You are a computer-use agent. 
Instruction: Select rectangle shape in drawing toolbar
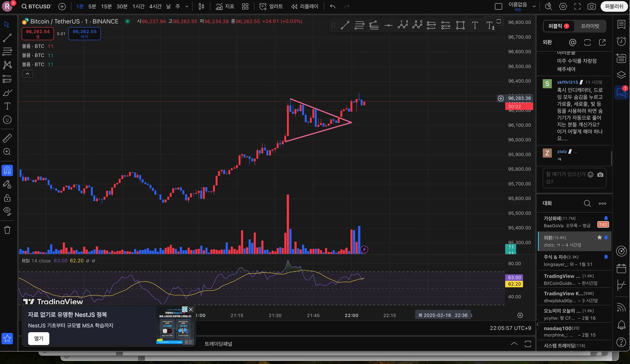[460, 25]
